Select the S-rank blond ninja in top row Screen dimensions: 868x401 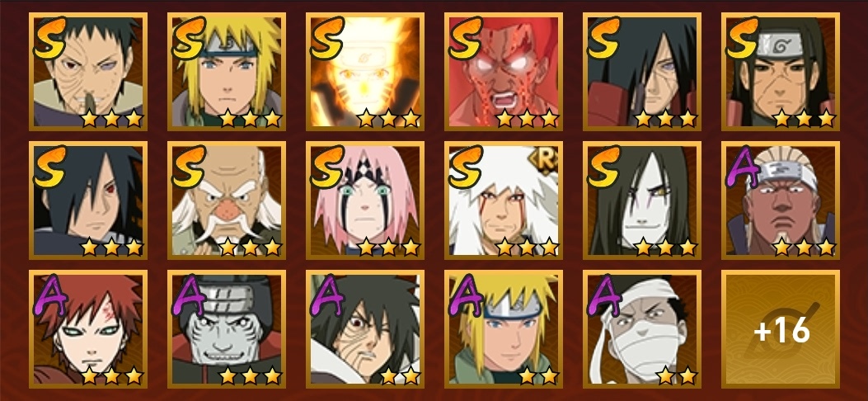click(x=227, y=72)
